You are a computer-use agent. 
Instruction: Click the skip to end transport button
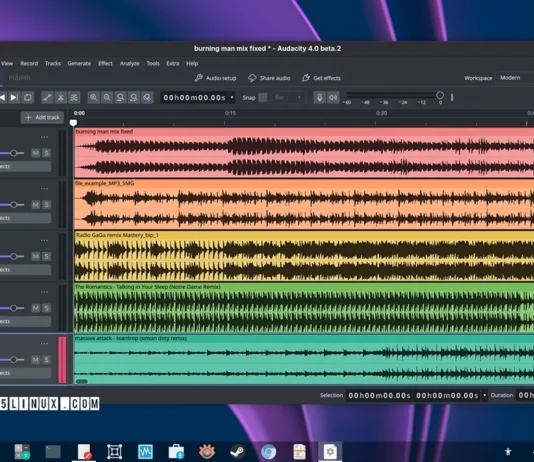click(14, 98)
